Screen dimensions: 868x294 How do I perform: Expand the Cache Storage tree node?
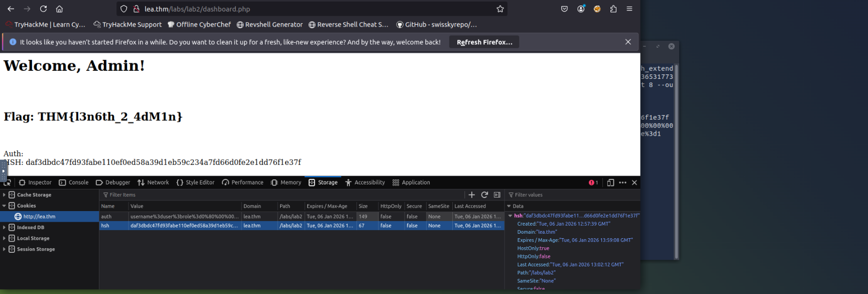point(4,195)
